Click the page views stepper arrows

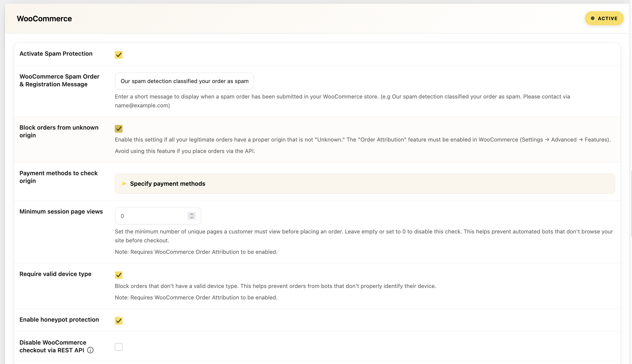[x=192, y=216]
